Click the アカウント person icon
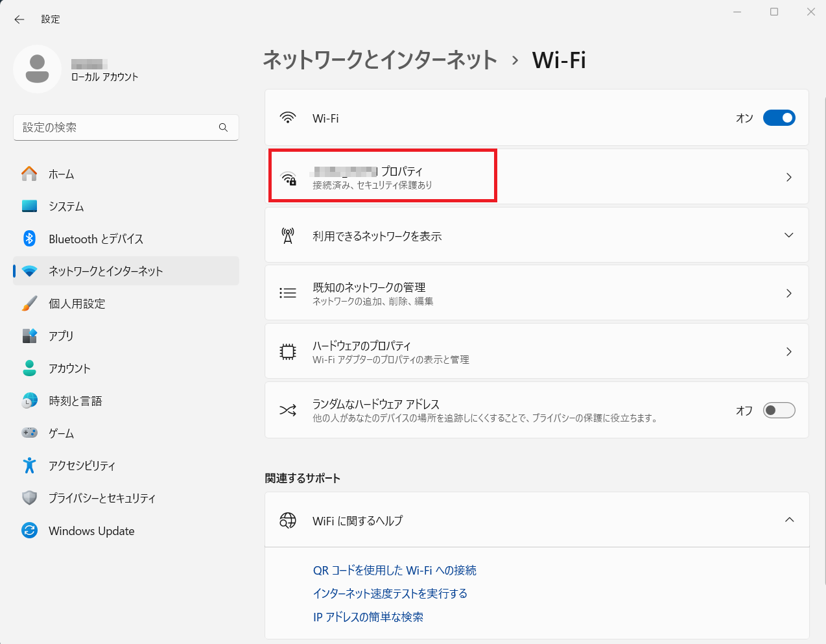Viewport: 826px width, 644px height. (29, 368)
